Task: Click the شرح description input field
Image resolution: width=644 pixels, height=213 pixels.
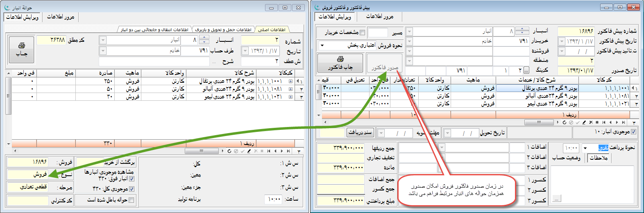Action: point(155,61)
